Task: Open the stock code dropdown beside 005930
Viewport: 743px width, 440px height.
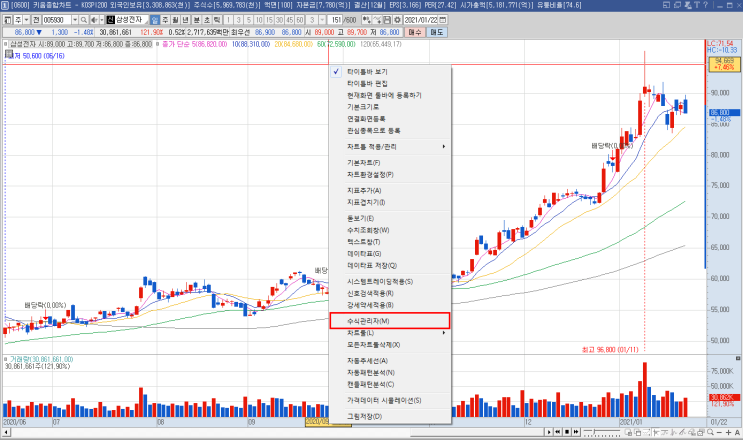Action: (x=75, y=20)
